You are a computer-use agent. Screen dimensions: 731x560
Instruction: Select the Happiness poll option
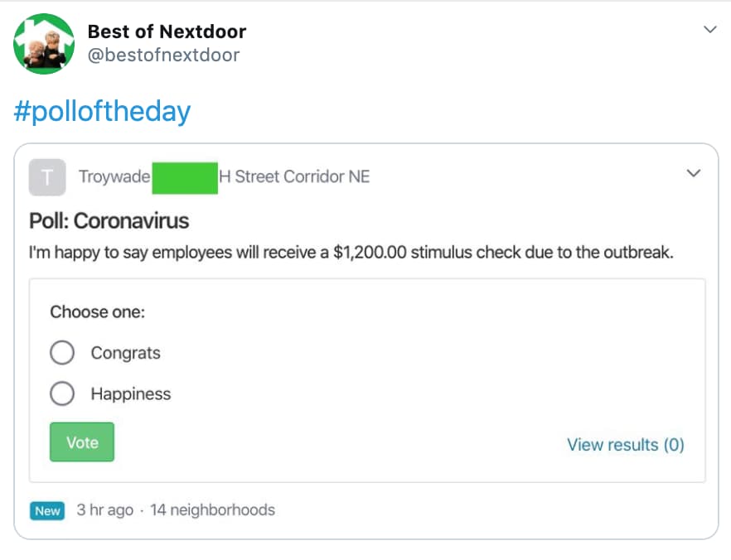click(131, 394)
